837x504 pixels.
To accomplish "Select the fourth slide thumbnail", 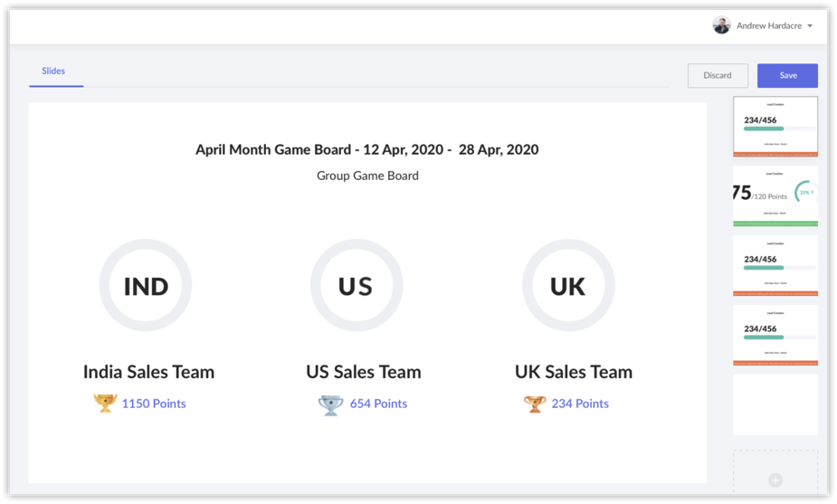I will (x=775, y=335).
